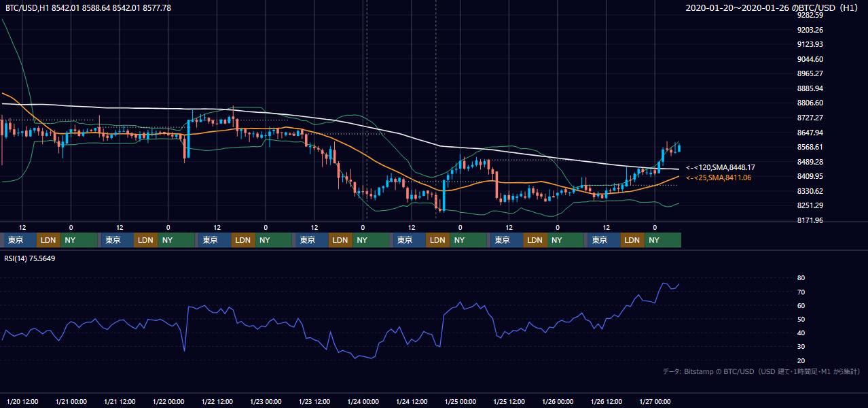This screenshot has height=408, width=868.
Task: Select the 9282.59 price axis label
Action: click(810, 15)
